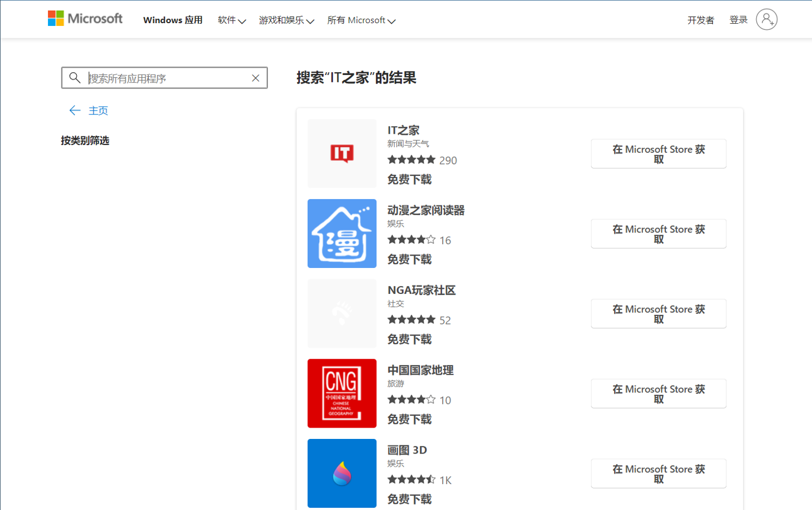This screenshot has height=510, width=812.
Task: Click the 中国国家地理 star rating 10
Action: coord(419,400)
